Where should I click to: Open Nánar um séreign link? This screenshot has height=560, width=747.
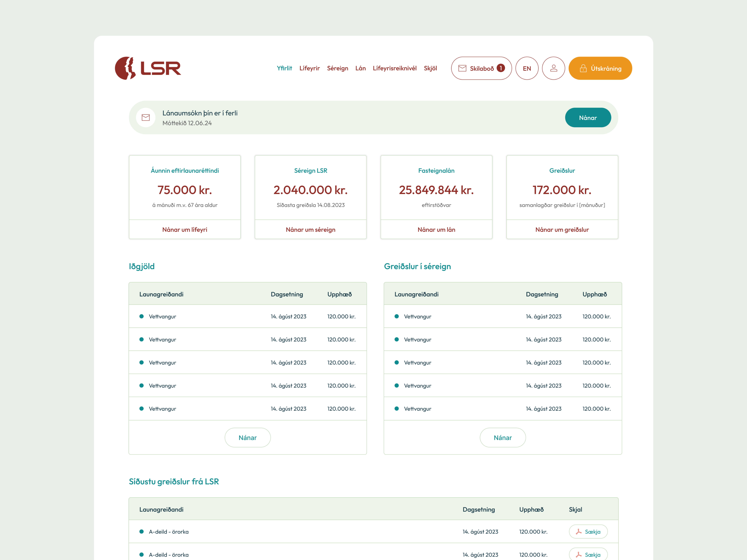coord(310,230)
